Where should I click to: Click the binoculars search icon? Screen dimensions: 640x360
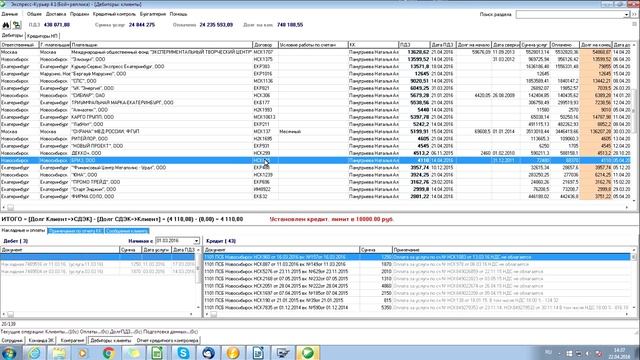point(6,25)
